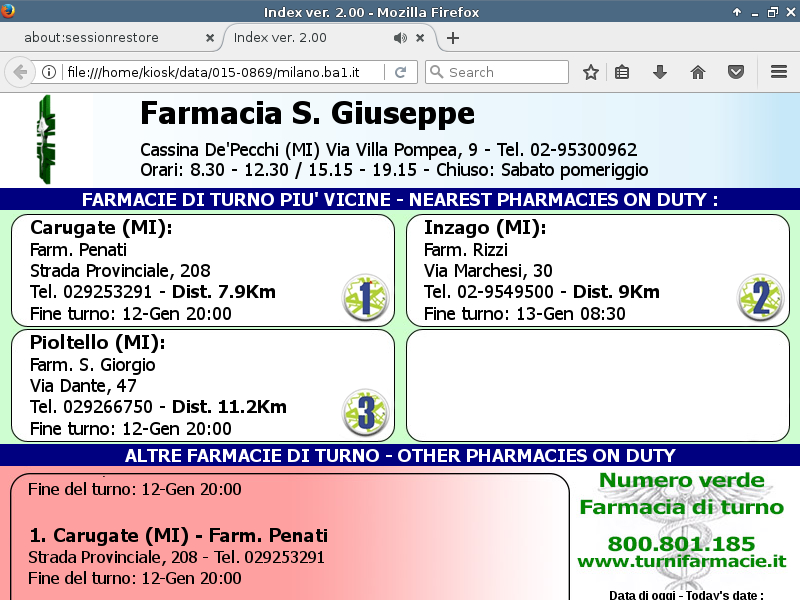Mute audio on the Index ver. 2.00 tab
Screen dimensions: 800x600
[400, 38]
